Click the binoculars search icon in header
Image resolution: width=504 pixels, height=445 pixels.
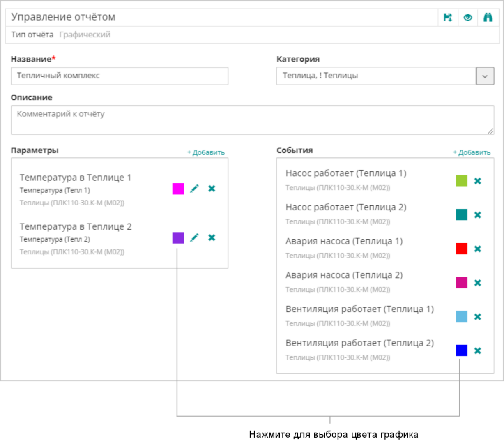[x=488, y=18]
